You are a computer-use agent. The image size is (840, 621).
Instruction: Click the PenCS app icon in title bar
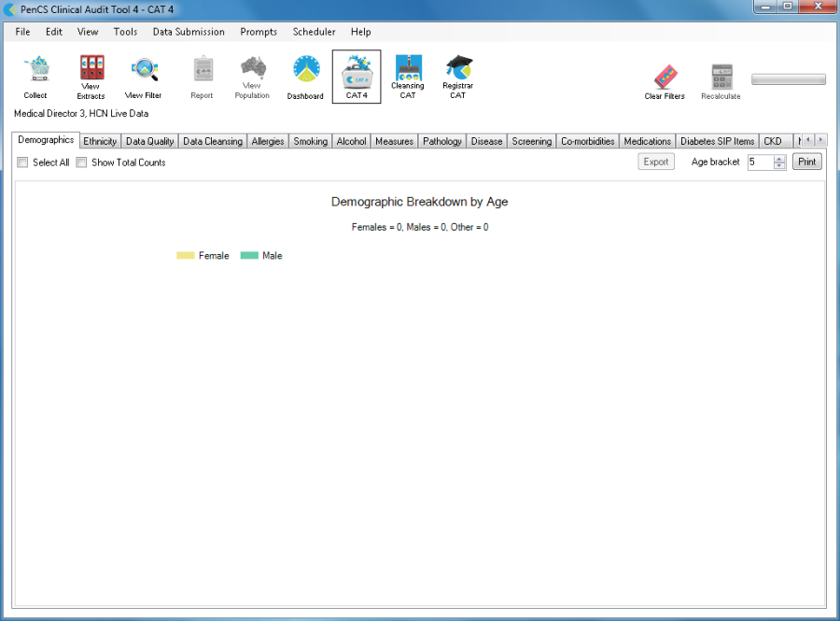(10, 9)
